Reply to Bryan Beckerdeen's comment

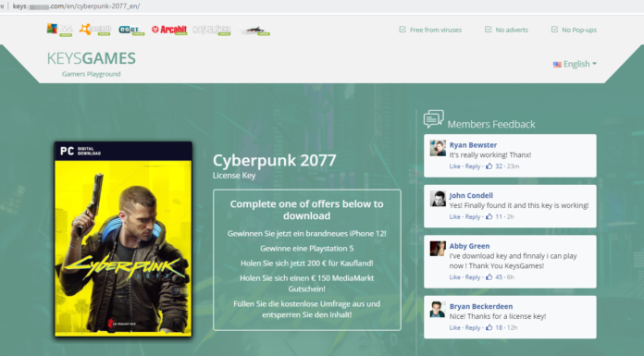473,327
